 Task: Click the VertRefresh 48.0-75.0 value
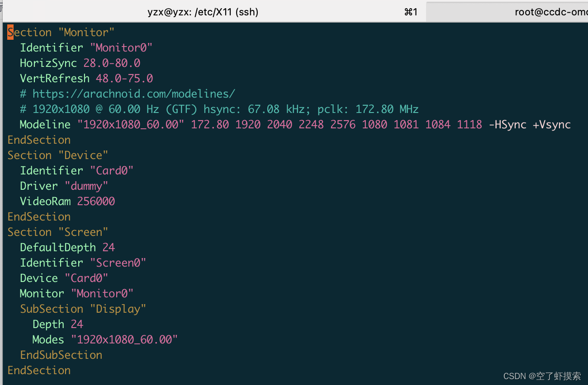[124, 78]
